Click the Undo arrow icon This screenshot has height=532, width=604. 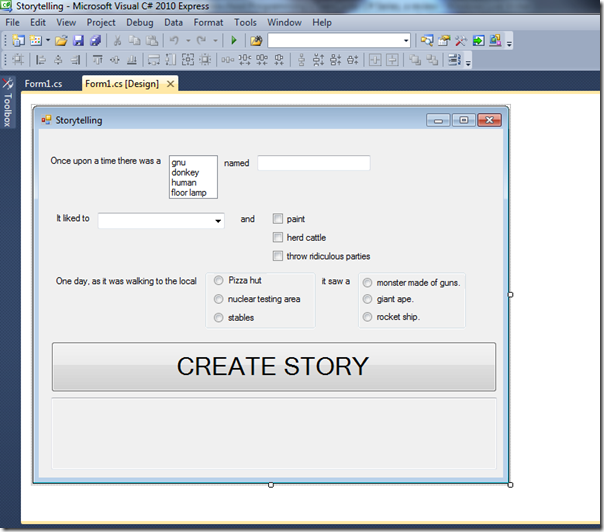pos(174,41)
